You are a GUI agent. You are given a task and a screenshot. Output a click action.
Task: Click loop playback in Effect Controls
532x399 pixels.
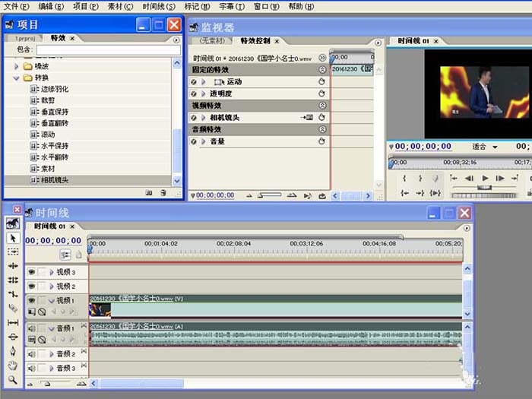tap(322, 196)
